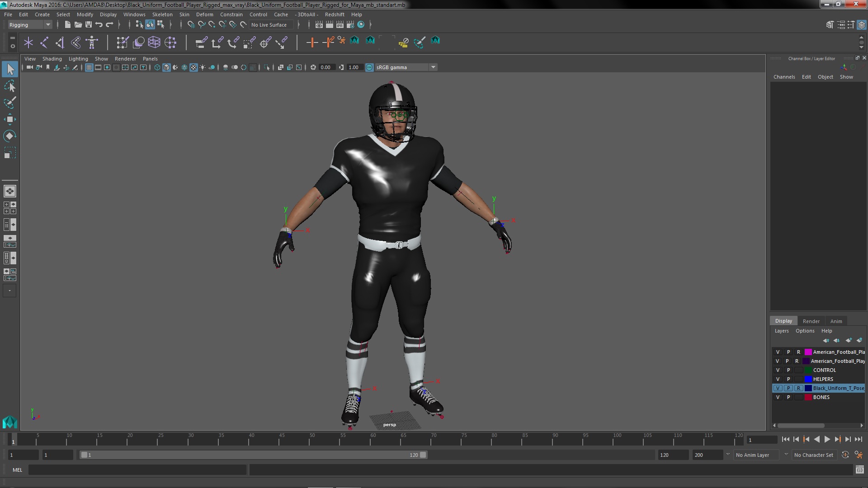The image size is (868, 488).
Task: Select the Rotate tool in toolbox
Action: pyautogui.click(x=9, y=136)
